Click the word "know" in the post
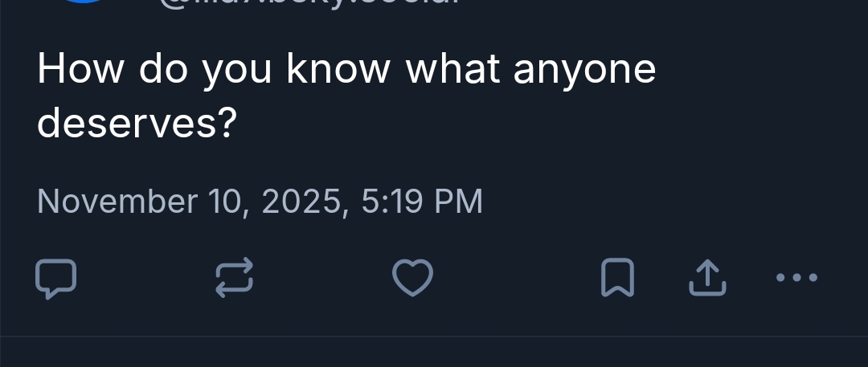Viewport: 868px width, 367px height. (x=338, y=71)
